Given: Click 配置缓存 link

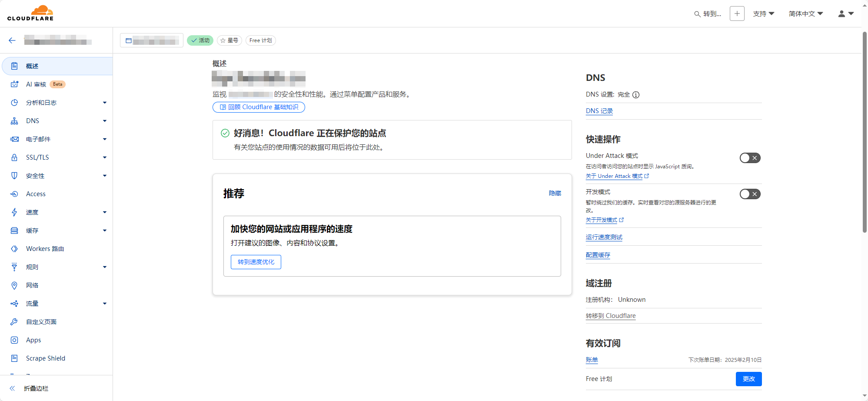Looking at the screenshot, I should (598, 255).
